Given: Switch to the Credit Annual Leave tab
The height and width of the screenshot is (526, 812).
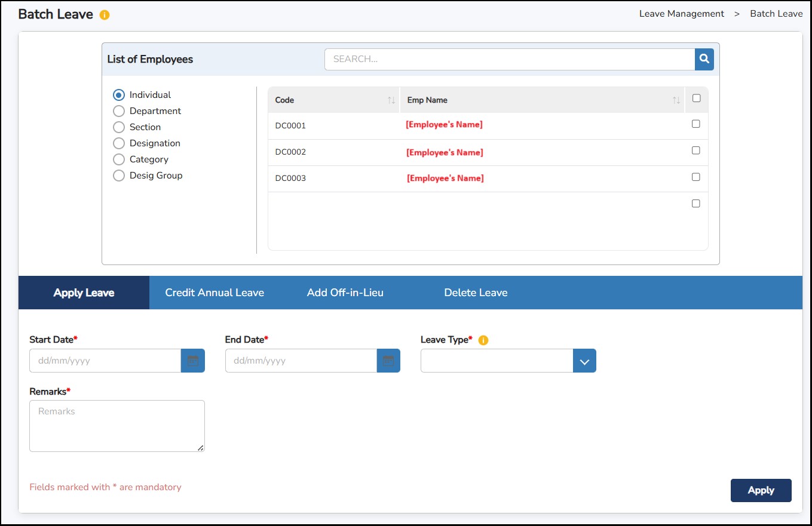Looking at the screenshot, I should (215, 293).
